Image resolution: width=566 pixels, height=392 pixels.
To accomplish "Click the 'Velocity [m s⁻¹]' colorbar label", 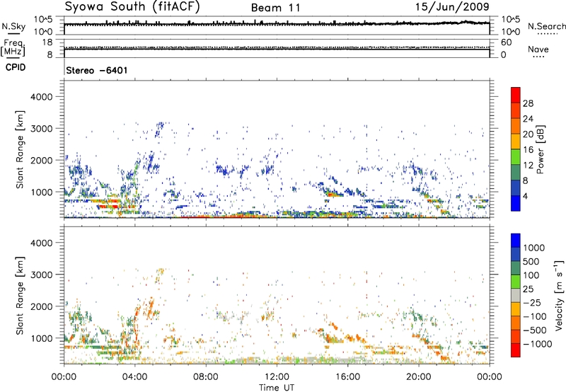I will (x=559, y=295).
